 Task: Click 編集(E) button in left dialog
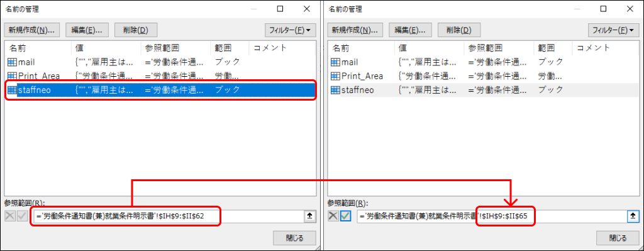point(87,30)
